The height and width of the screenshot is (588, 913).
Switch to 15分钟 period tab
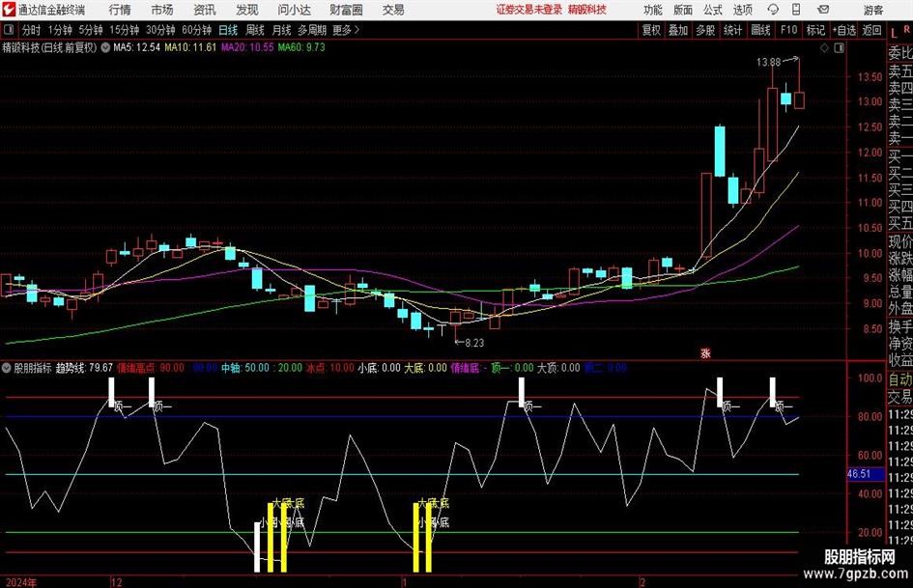[x=125, y=30]
